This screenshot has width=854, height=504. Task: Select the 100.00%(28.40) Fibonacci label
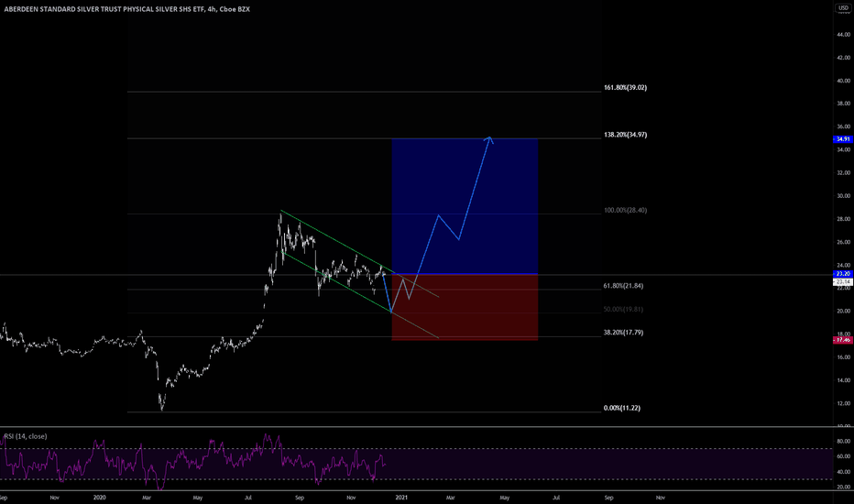pyautogui.click(x=625, y=211)
